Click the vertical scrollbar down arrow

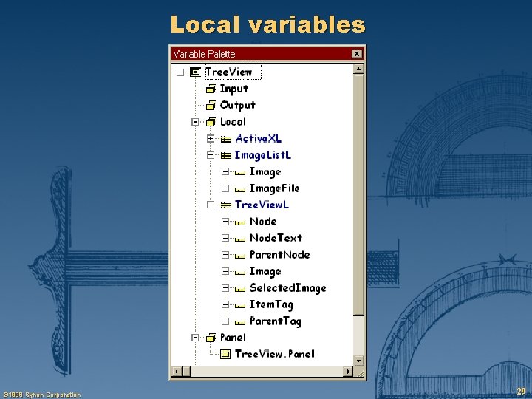(x=358, y=361)
